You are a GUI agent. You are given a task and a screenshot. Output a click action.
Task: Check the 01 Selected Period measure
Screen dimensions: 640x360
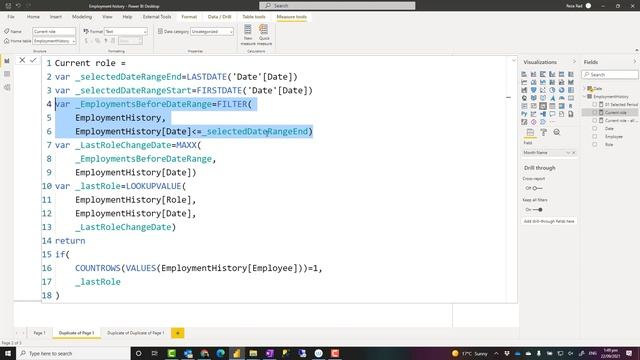click(595, 104)
